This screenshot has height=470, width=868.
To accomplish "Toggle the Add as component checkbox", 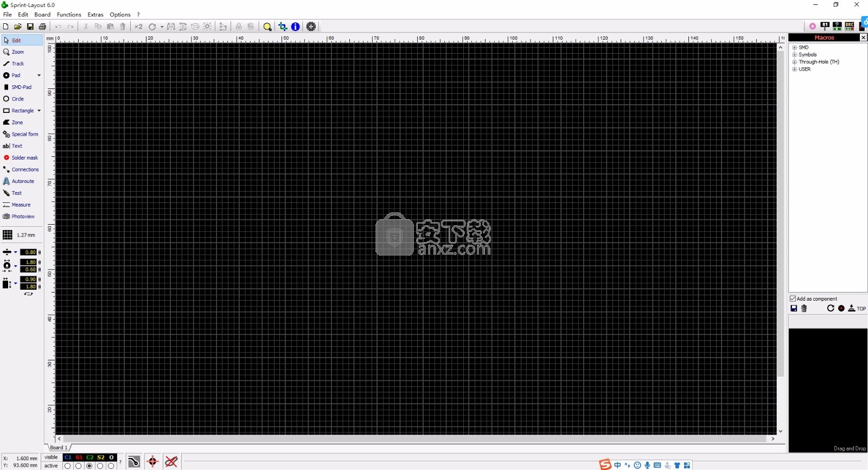I will tap(793, 298).
